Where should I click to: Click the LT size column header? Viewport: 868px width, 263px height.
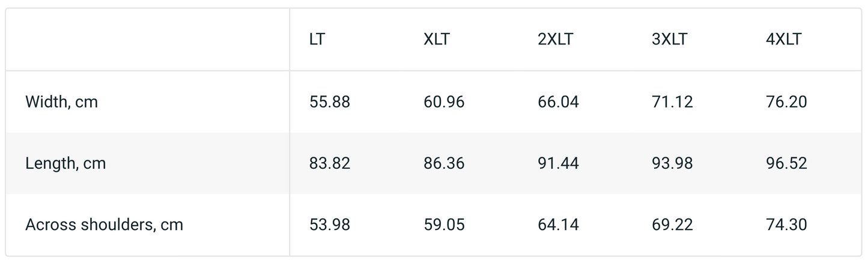pos(318,40)
